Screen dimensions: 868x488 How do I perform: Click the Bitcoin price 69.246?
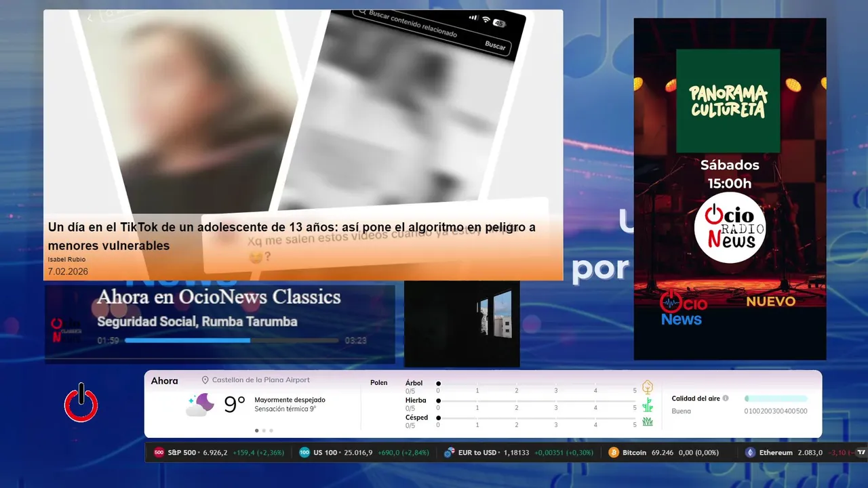(x=661, y=452)
